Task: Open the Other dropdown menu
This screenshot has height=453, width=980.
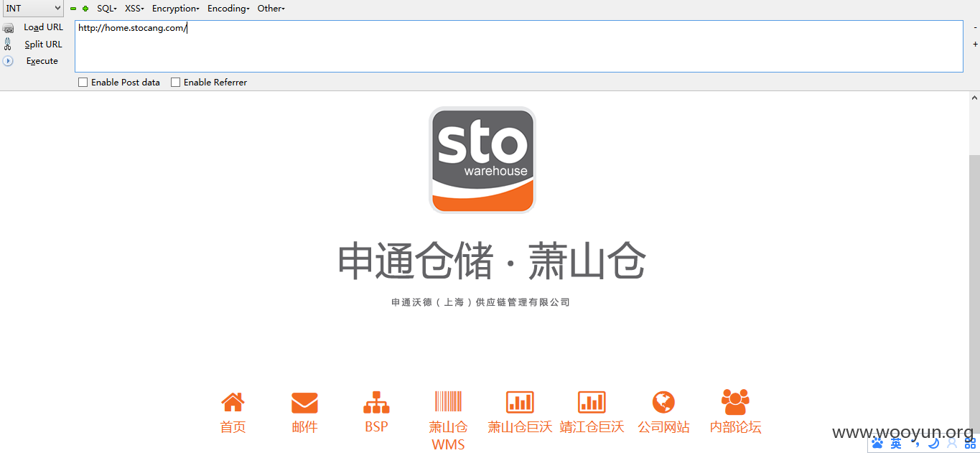Action: point(271,9)
